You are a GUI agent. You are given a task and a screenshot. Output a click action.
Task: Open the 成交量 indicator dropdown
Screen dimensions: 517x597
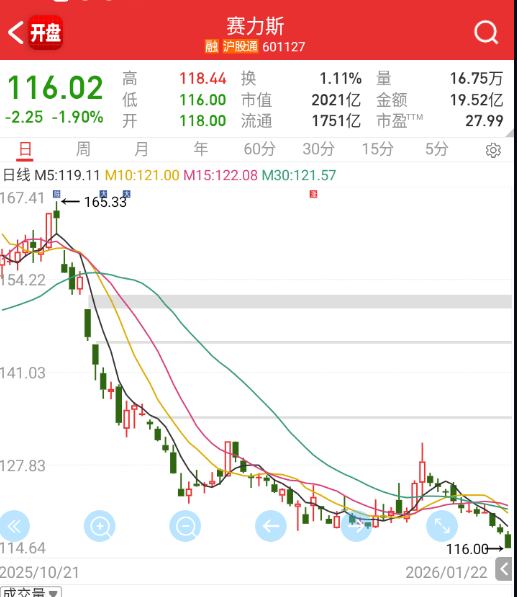(x=31, y=592)
